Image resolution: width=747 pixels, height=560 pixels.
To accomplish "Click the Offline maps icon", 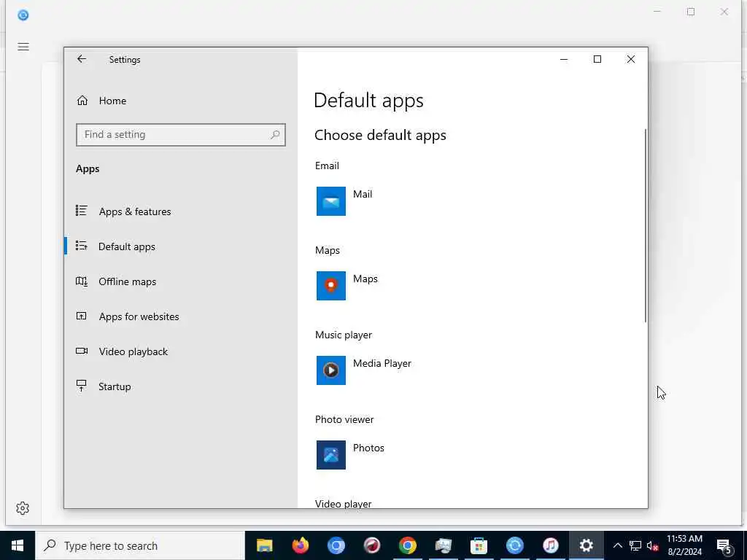I will (82, 281).
